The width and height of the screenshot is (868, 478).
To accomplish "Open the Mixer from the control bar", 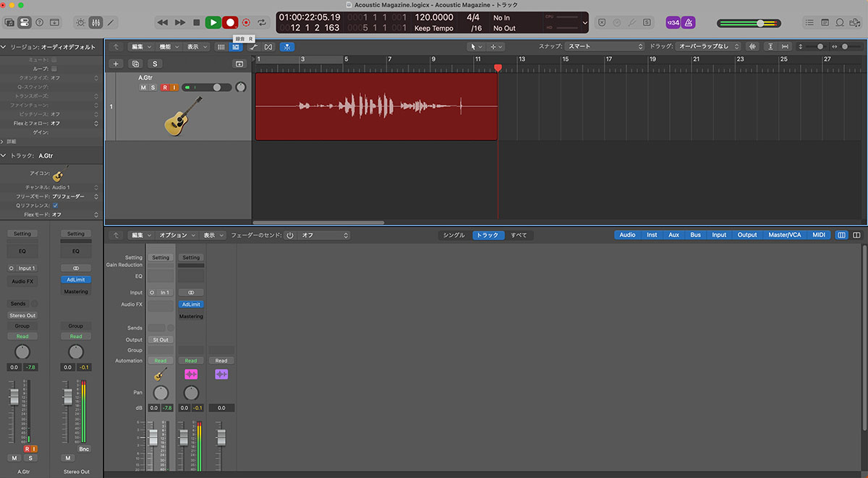I will (x=96, y=22).
